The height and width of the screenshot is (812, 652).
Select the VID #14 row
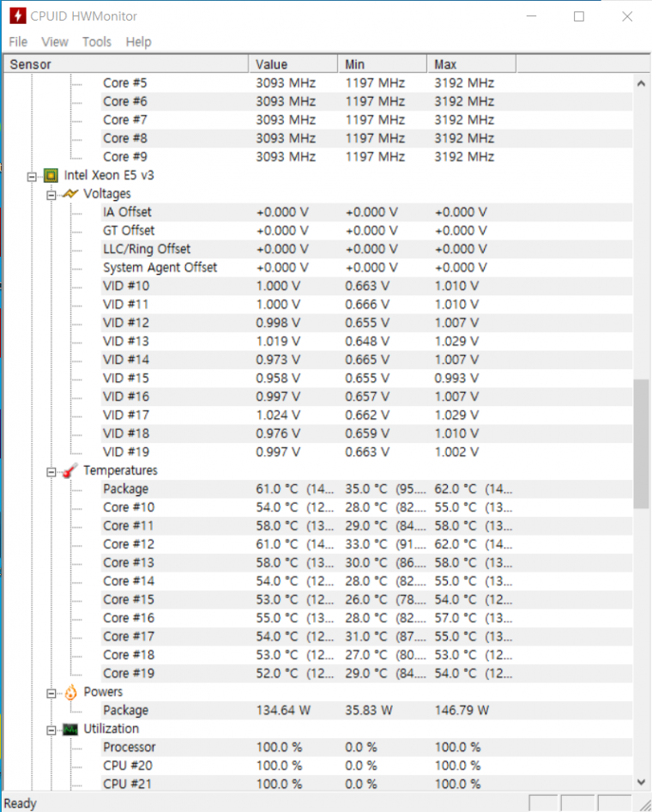click(366, 360)
